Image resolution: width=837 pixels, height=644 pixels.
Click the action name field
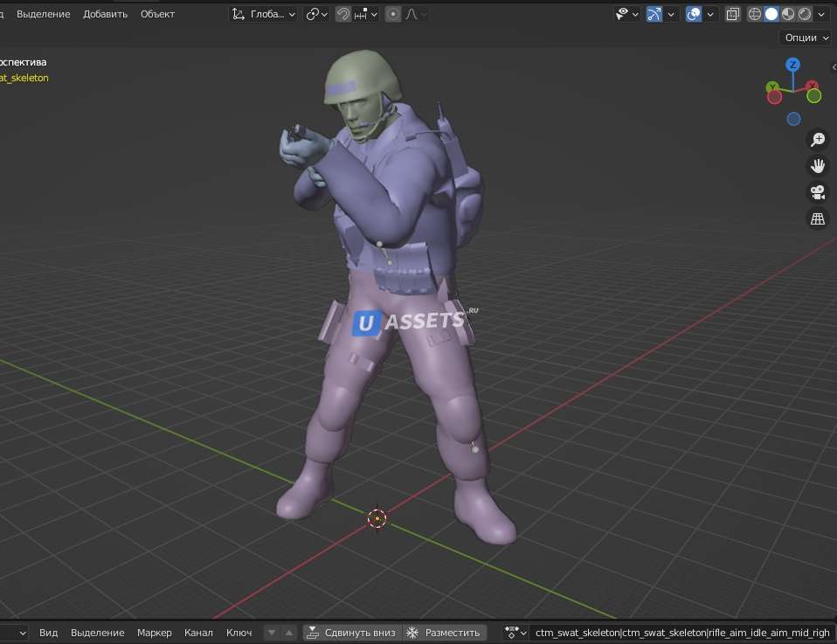681,633
